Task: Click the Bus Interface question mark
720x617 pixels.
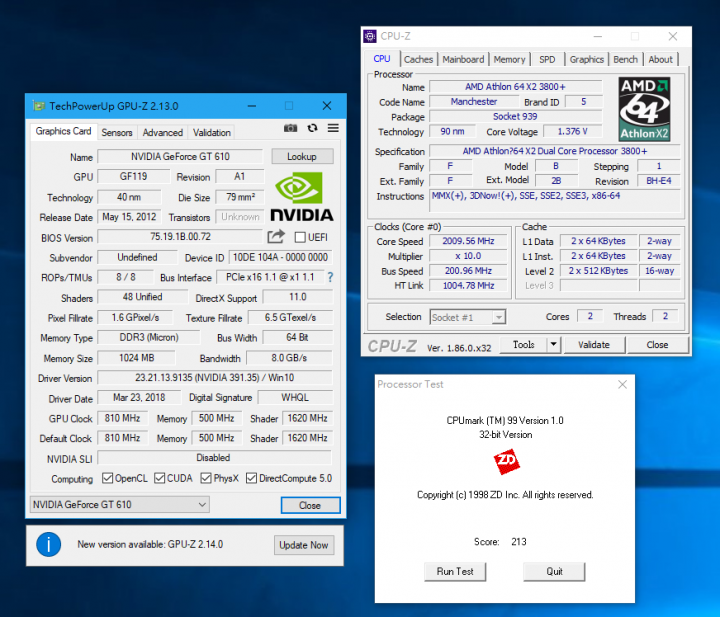Action: coord(330,277)
